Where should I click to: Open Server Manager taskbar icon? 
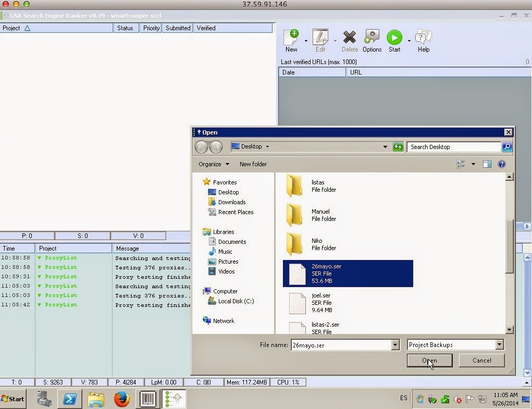click(x=44, y=399)
